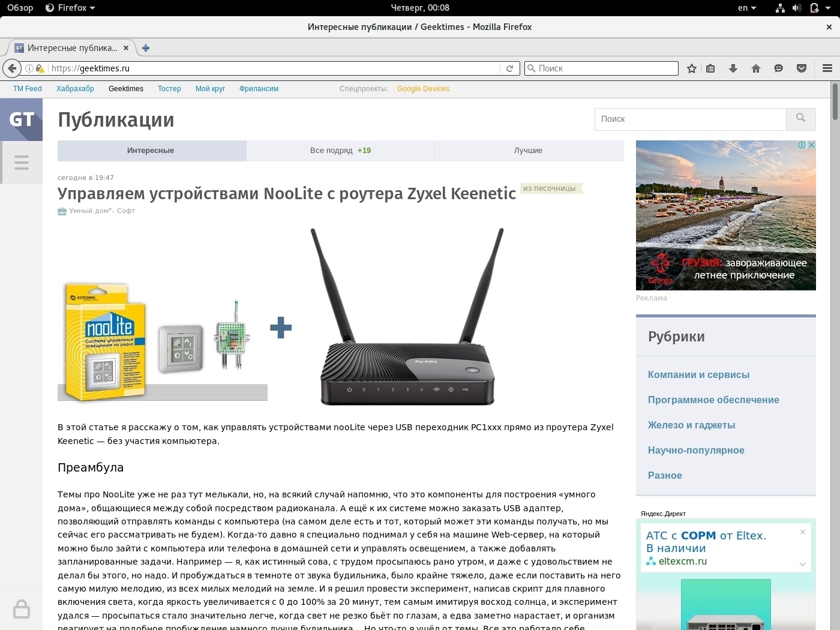The width and height of the screenshot is (840, 630).
Task: Open a new tab with the plus button
Action: point(146,48)
